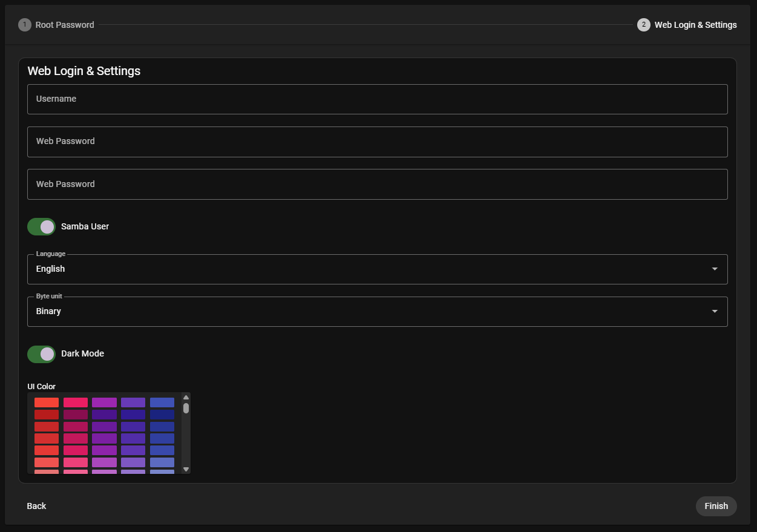Select the violet UI color swatch

click(133, 402)
